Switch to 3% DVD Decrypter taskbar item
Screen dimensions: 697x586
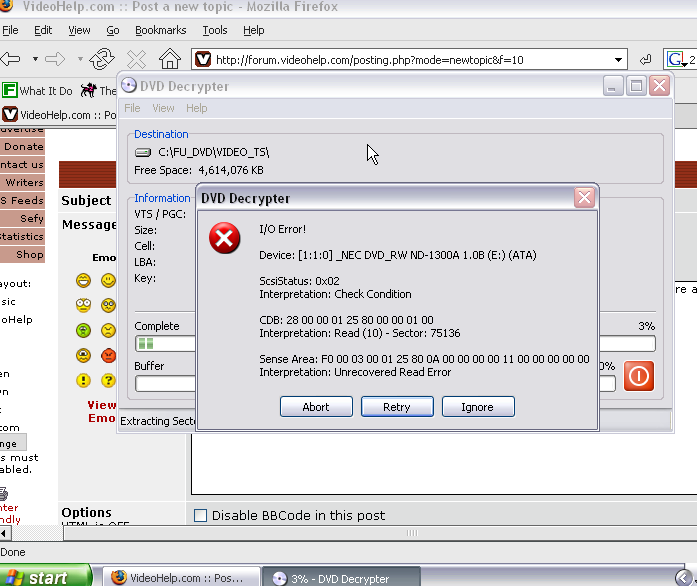pos(340,578)
